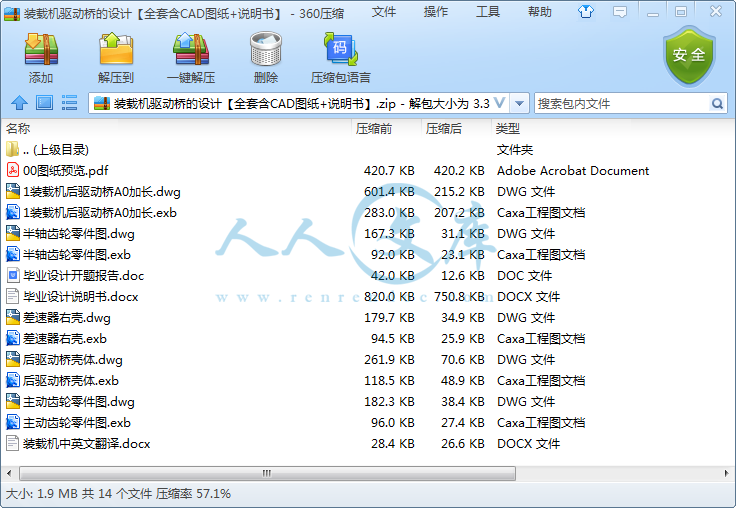Click the green 安全 security shield

pos(689,55)
